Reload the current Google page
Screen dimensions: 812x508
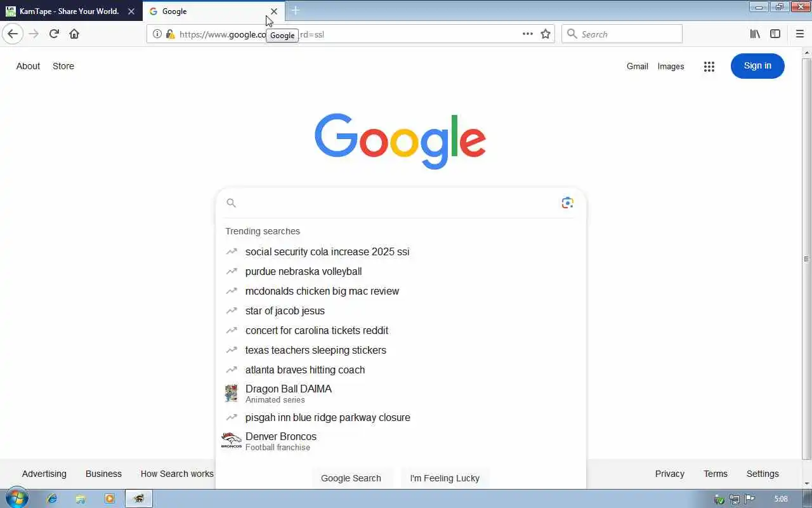point(54,34)
